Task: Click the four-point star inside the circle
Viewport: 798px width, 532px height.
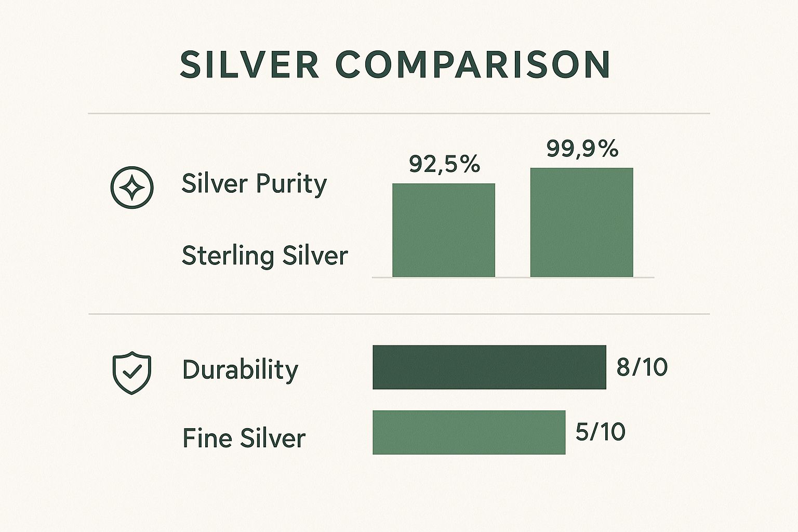Action: point(132,188)
